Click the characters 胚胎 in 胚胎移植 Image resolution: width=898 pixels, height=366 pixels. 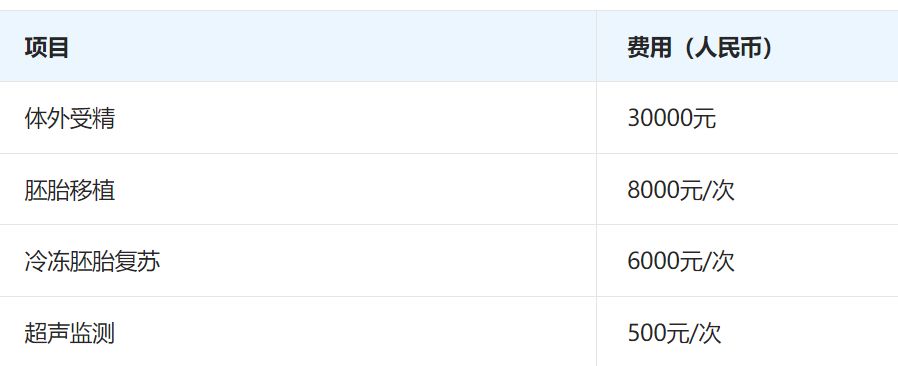(46, 190)
